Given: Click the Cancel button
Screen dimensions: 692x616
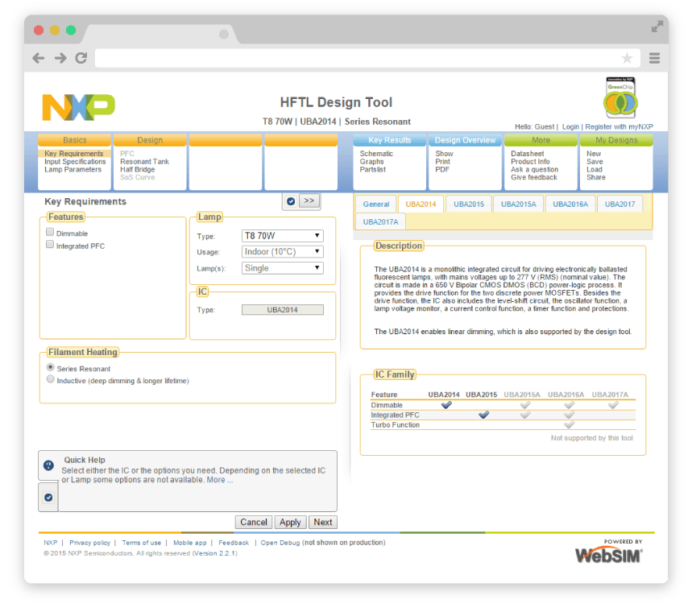Looking at the screenshot, I should (254, 522).
